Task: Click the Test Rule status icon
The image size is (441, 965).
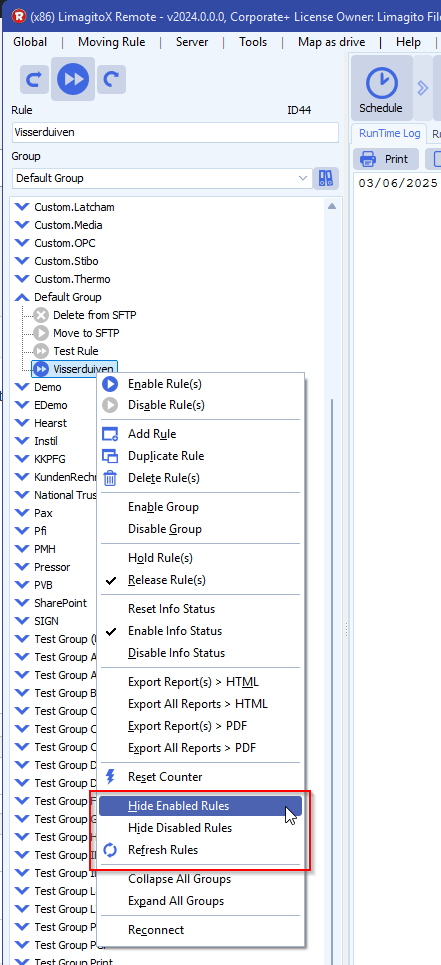Action: pos(41,351)
